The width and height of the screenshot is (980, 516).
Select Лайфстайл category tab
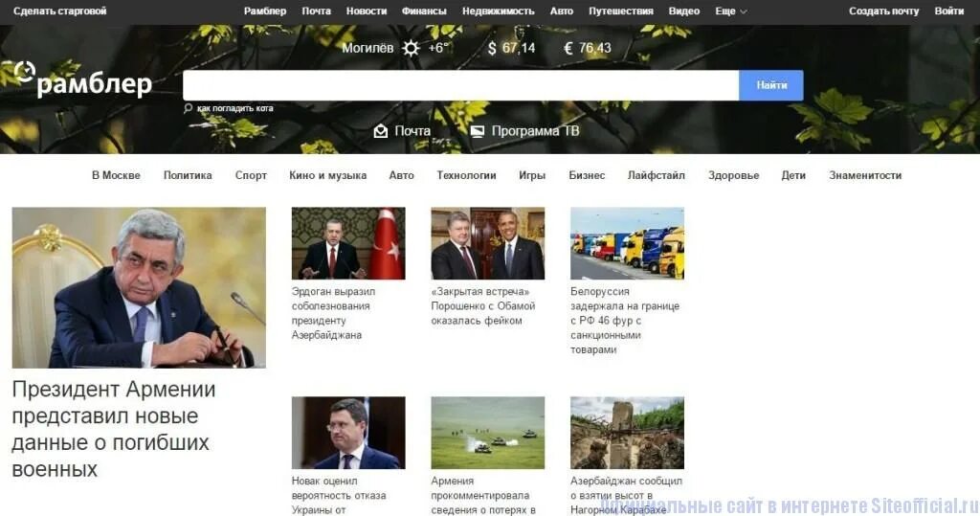pyautogui.click(x=657, y=176)
